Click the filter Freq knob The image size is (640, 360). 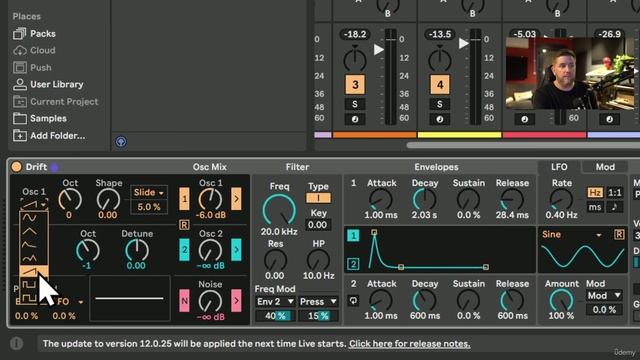point(279,210)
